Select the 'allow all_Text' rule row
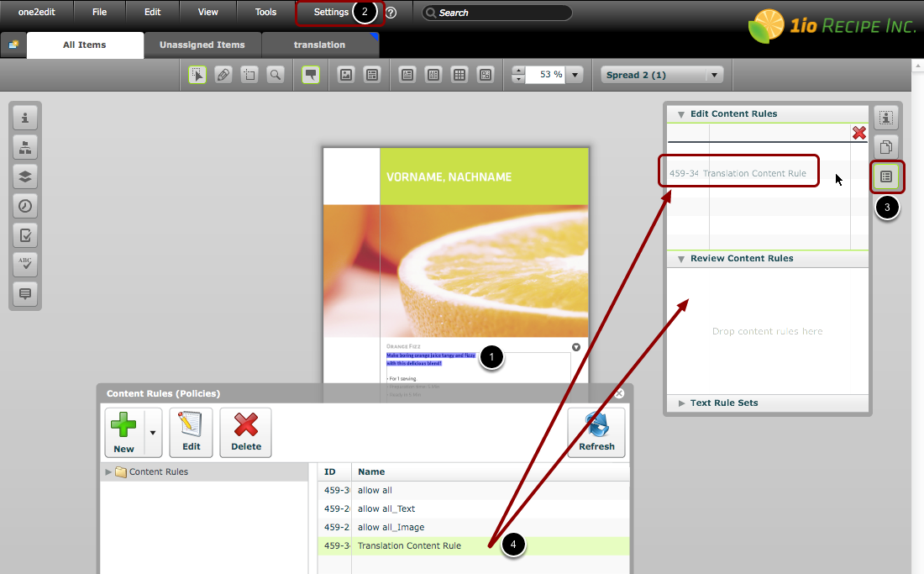This screenshot has width=924, height=574. (473, 508)
